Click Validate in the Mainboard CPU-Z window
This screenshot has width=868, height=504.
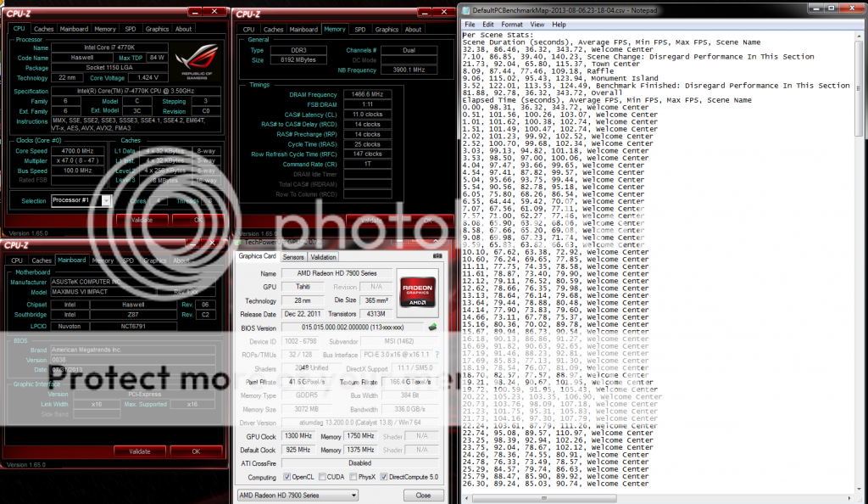[139, 451]
